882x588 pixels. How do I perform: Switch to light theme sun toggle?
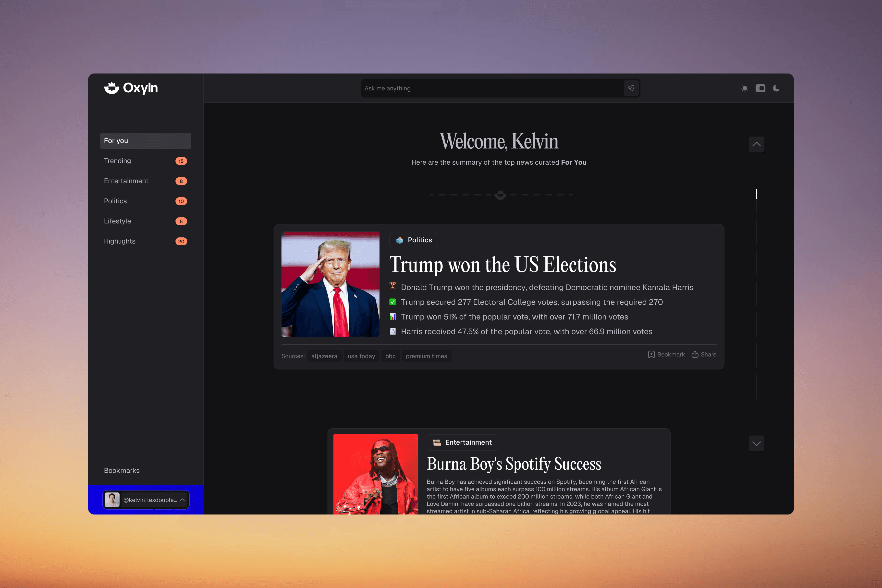tap(745, 88)
